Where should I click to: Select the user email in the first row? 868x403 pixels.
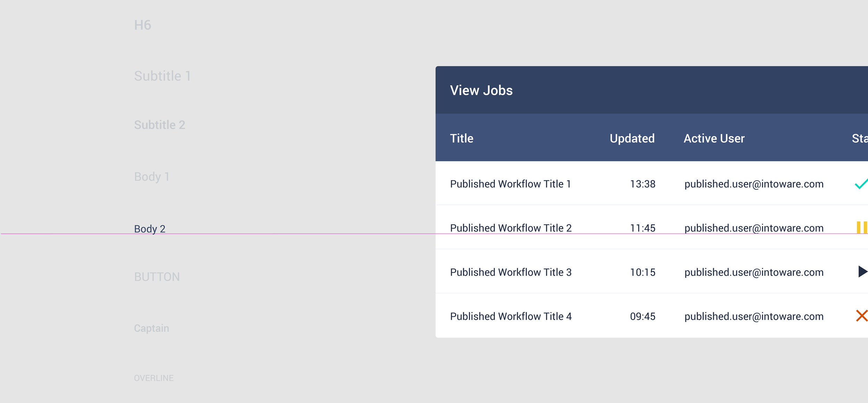(x=754, y=184)
